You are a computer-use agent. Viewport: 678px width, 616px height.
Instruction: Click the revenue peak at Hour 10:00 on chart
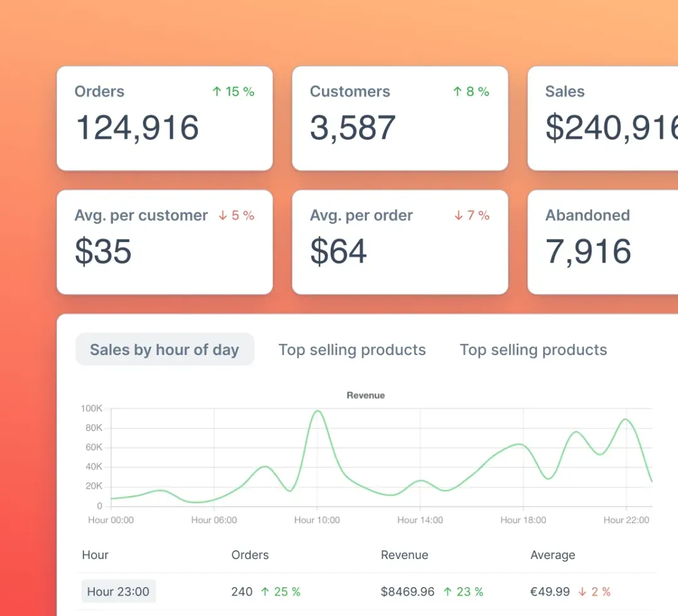coord(317,411)
